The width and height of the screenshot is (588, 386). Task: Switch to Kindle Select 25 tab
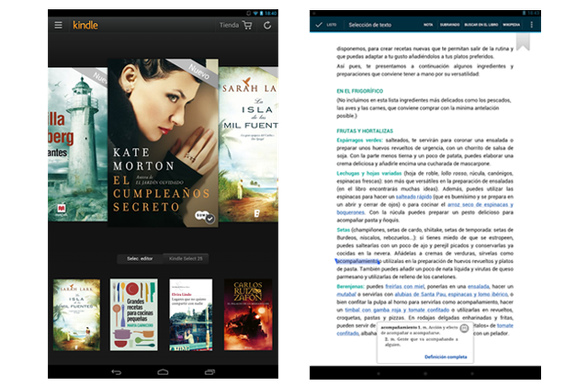[186, 259]
